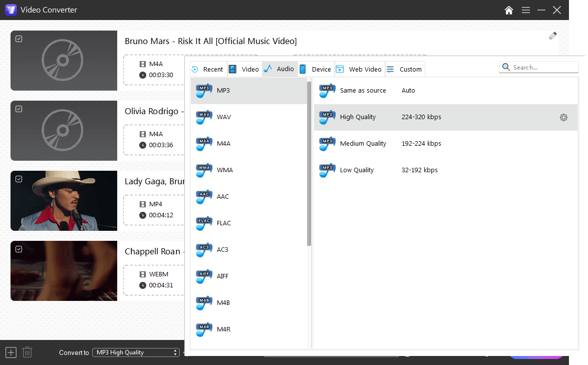The width and height of the screenshot is (588, 365).
Task: Click the MP3 format icon
Action: pyautogui.click(x=204, y=91)
